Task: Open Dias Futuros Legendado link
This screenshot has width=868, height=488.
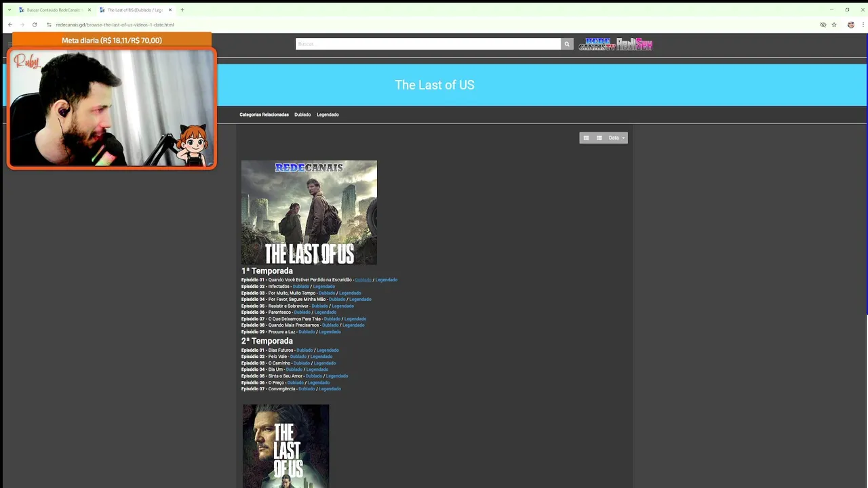Action: [328, 350]
